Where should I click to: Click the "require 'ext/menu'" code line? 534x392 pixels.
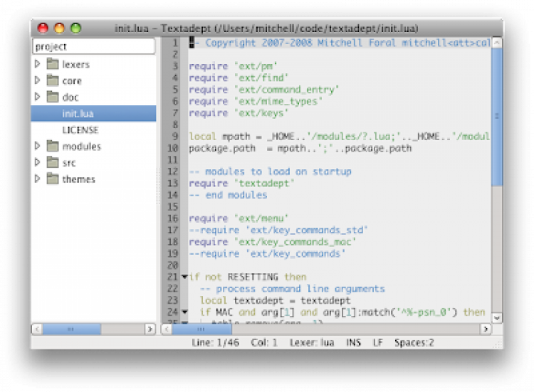[x=239, y=218]
